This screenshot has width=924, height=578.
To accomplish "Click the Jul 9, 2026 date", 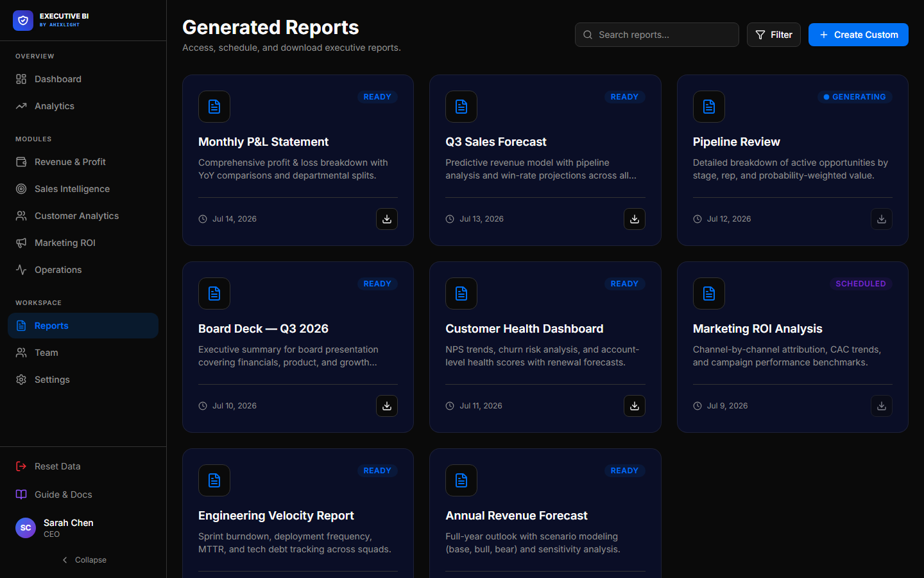I will click(727, 406).
